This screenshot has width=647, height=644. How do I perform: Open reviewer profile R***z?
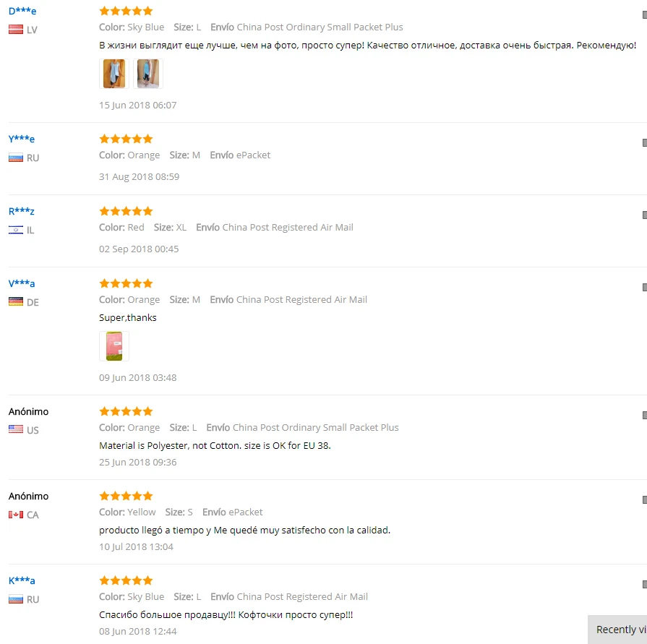click(x=22, y=211)
